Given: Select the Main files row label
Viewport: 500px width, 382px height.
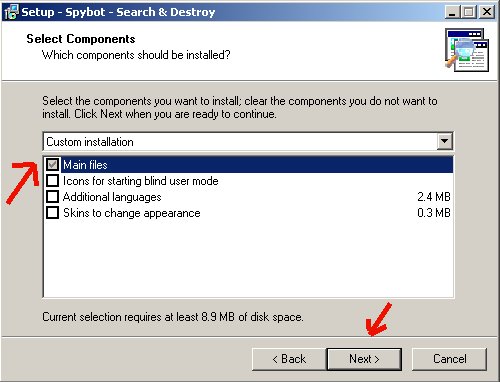Looking at the screenshot, I should point(85,165).
